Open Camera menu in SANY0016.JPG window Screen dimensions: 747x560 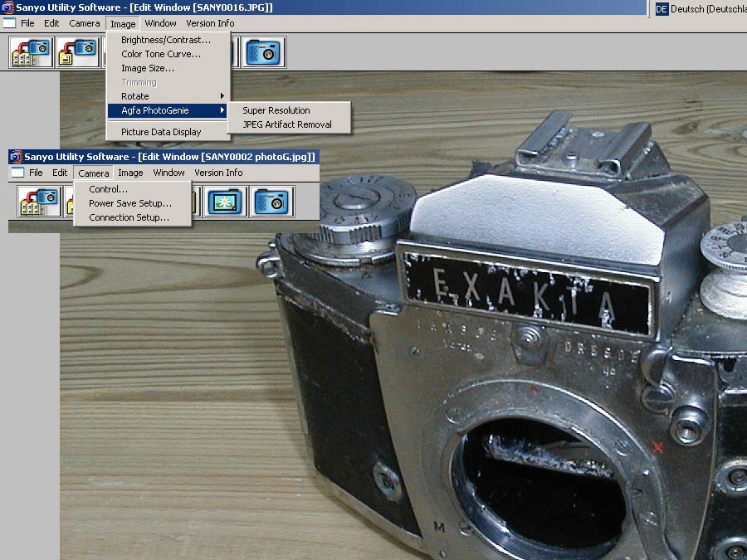point(85,23)
